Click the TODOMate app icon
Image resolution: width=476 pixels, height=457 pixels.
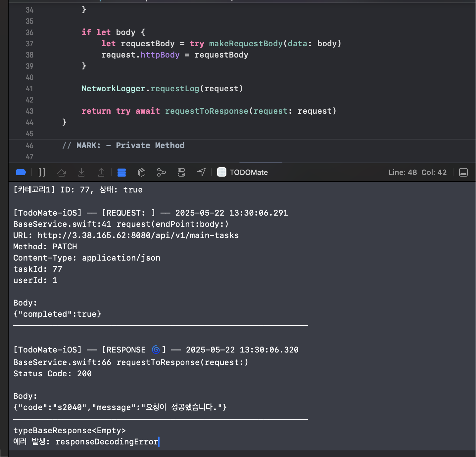pos(221,172)
